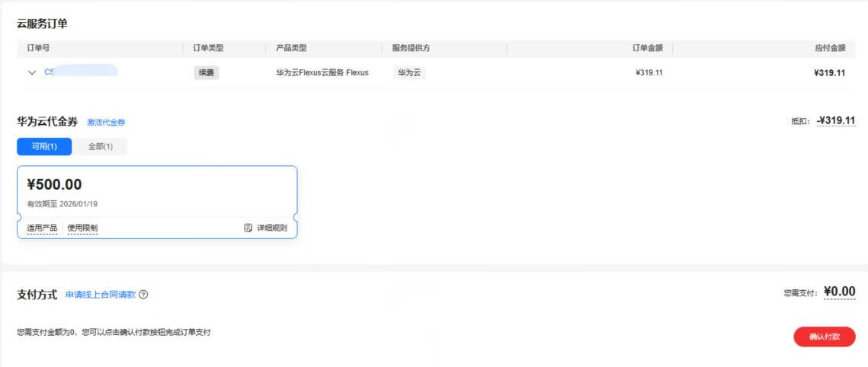Click the 抵扣 amount -¥319.11
Viewport: 868px width, 367px height.
coord(835,121)
